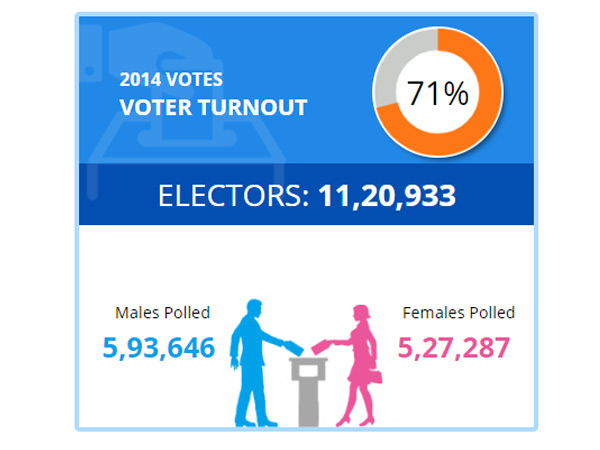Image resolution: width=600 pixels, height=450 pixels.
Task: Click the males polled figure 5,93,646
Action: (159, 348)
